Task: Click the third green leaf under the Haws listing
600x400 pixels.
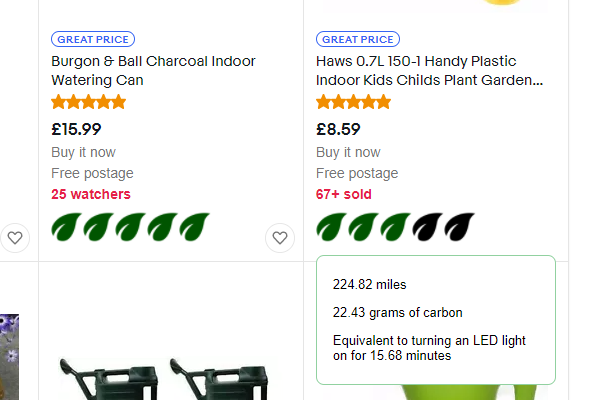Action: click(x=396, y=228)
